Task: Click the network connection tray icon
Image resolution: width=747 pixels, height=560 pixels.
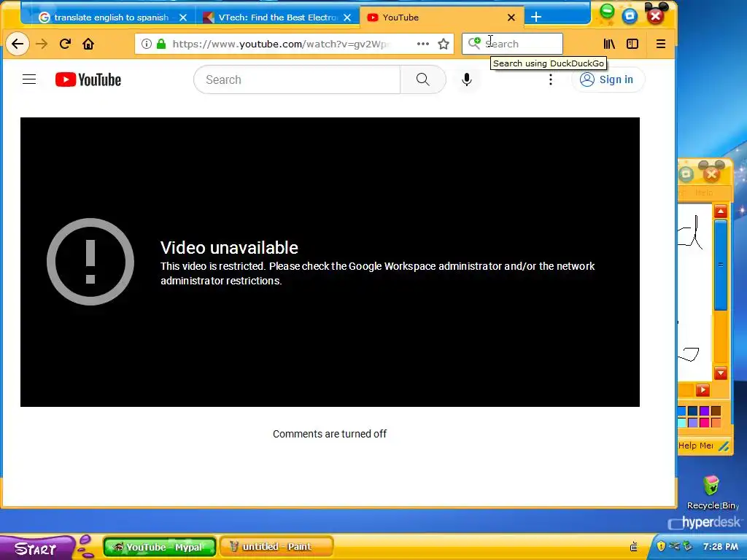Action: pos(673,545)
